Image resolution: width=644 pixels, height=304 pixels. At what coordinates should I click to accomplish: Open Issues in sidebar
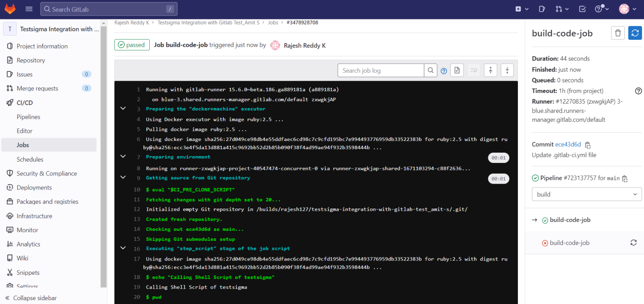25,74
